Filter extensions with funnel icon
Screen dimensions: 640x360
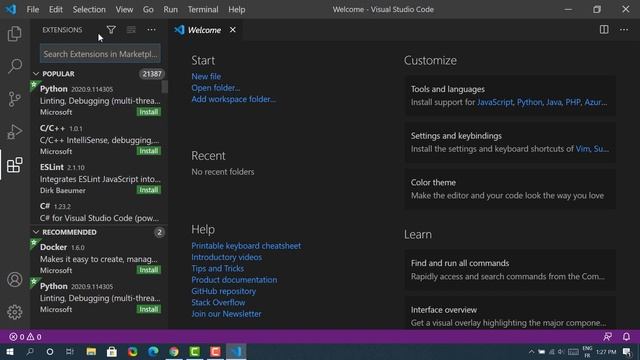[x=111, y=30]
